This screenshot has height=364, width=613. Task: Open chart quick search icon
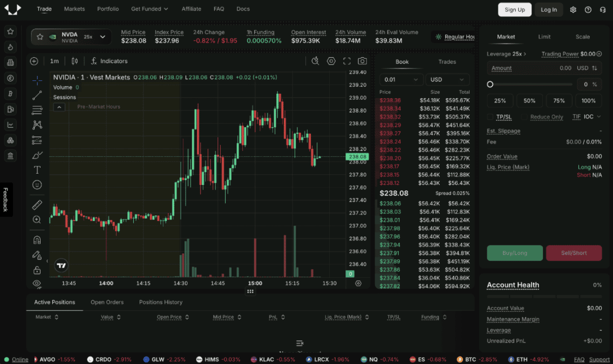click(316, 61)
